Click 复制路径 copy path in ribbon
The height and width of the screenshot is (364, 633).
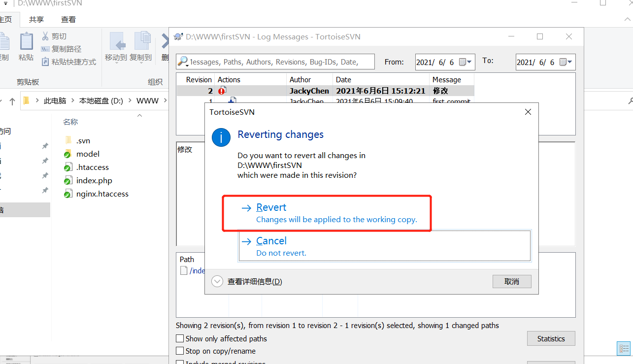[61, 49]
